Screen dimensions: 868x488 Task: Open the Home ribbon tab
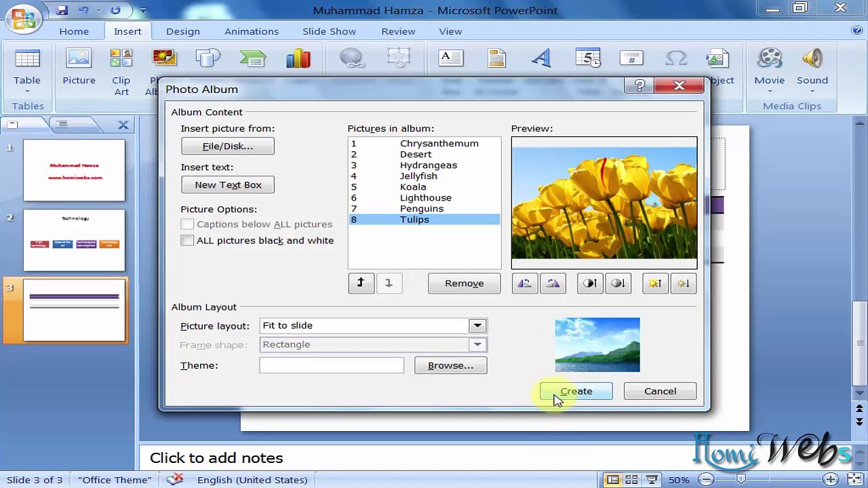click(x=74, y=31)
